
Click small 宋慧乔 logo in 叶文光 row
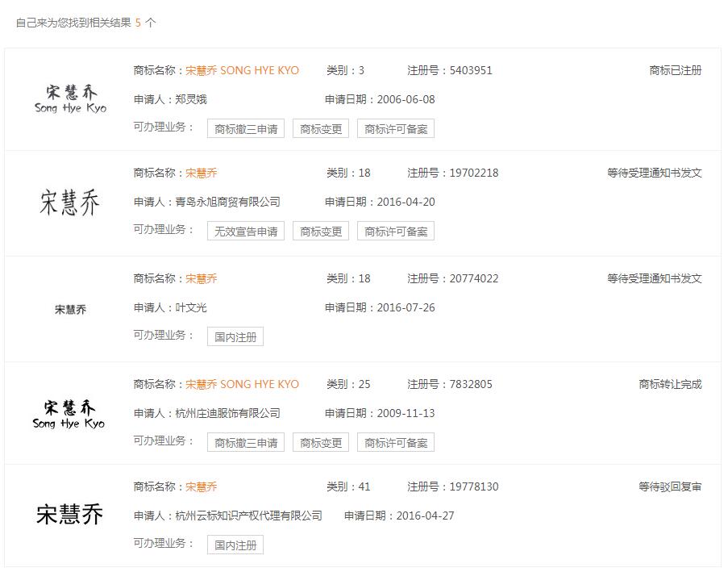70,310
